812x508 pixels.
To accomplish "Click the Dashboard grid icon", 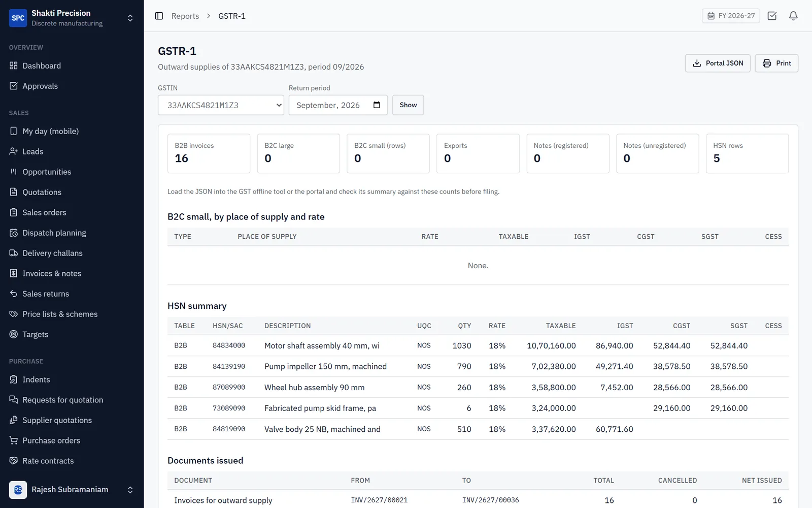I will click(14, 66).
